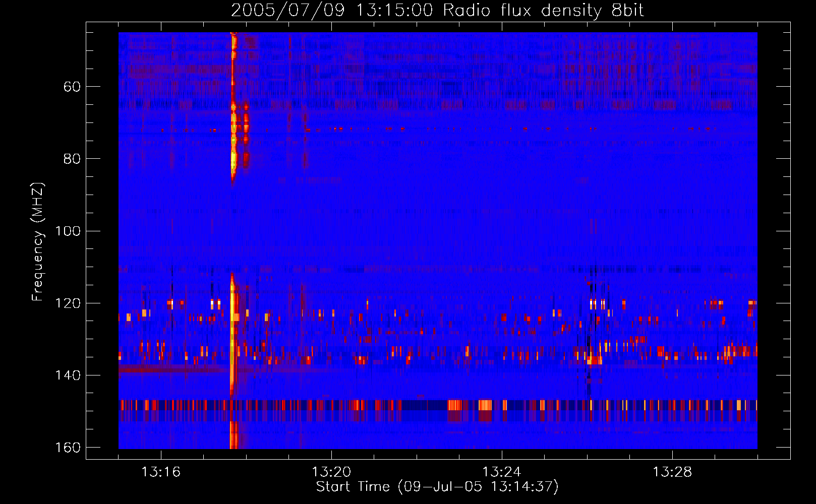Click the 13:16 time tick label
Image resolution: width=816 pixels, height=504 pixels.
[161, 472]
